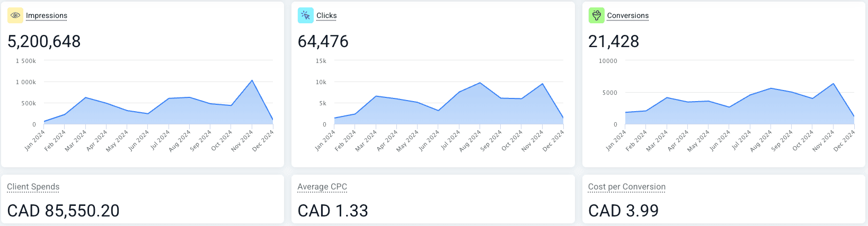This screenshot has height=226, width=868.
Task: Click the 21,428 conversions total
Action: (614, 41)
